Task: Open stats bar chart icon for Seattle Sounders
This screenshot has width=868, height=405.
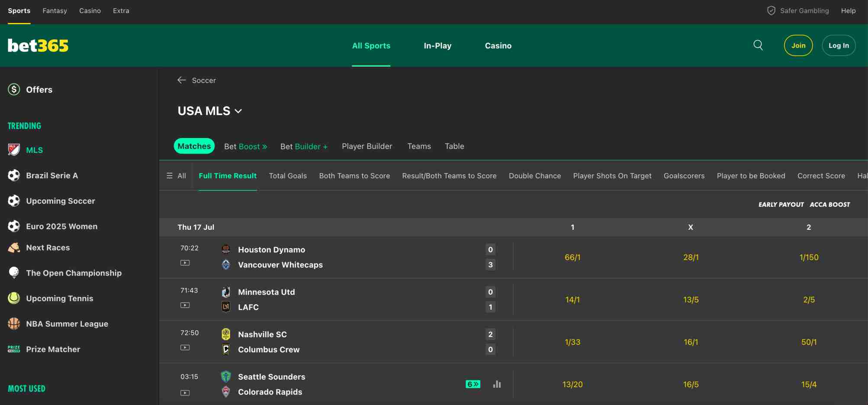Action: click(497, 384)
